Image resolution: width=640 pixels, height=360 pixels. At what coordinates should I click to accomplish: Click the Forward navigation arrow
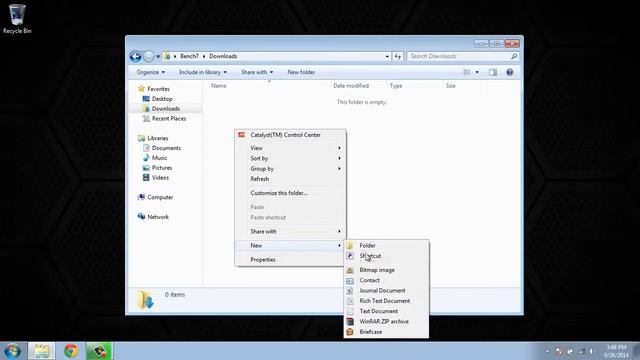(149, 56)
